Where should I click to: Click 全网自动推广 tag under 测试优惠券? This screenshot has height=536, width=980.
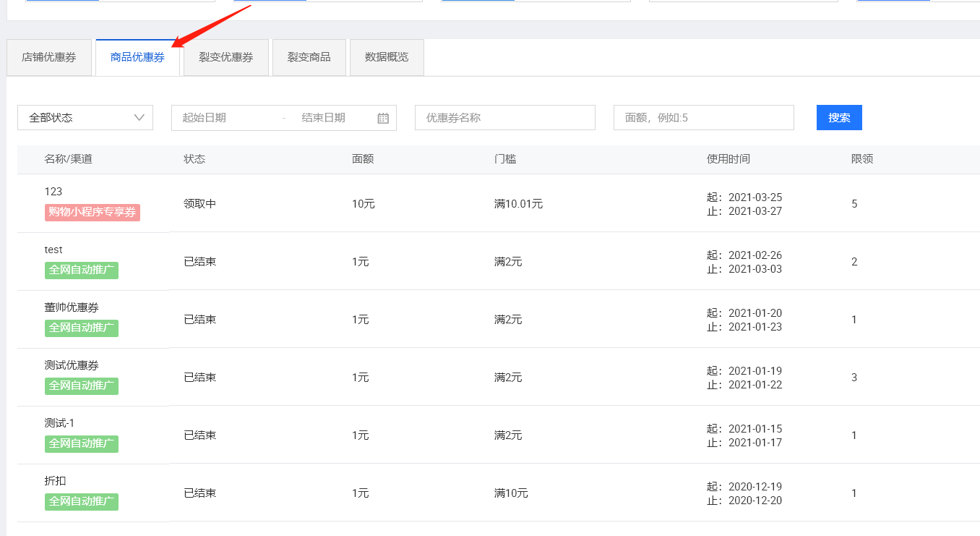tap(82, 386)
